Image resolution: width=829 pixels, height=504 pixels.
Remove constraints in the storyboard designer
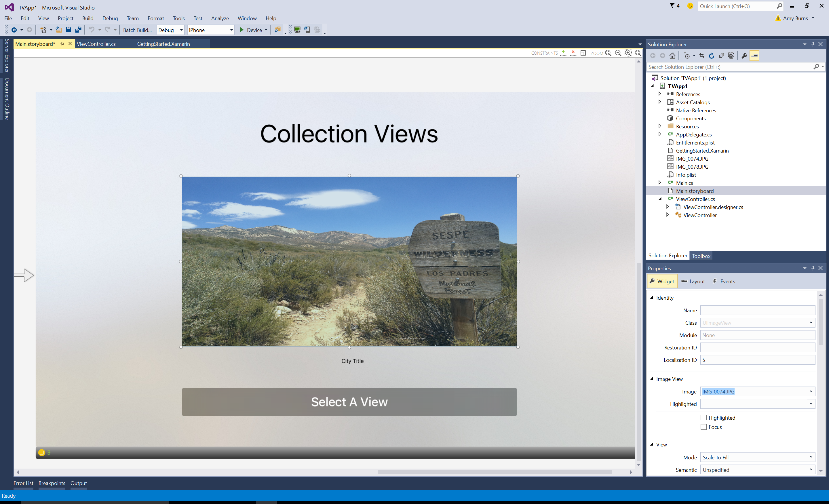[x=573, y=53]
